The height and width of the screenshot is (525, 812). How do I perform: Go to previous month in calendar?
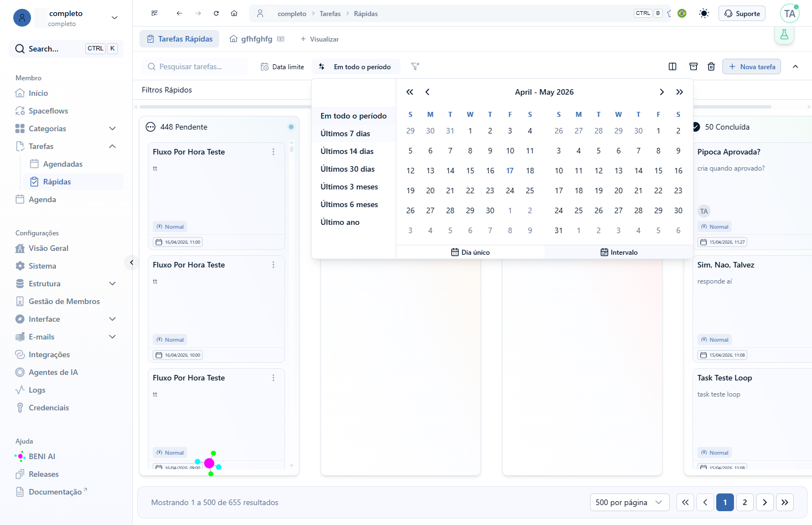tap(427, 92)
